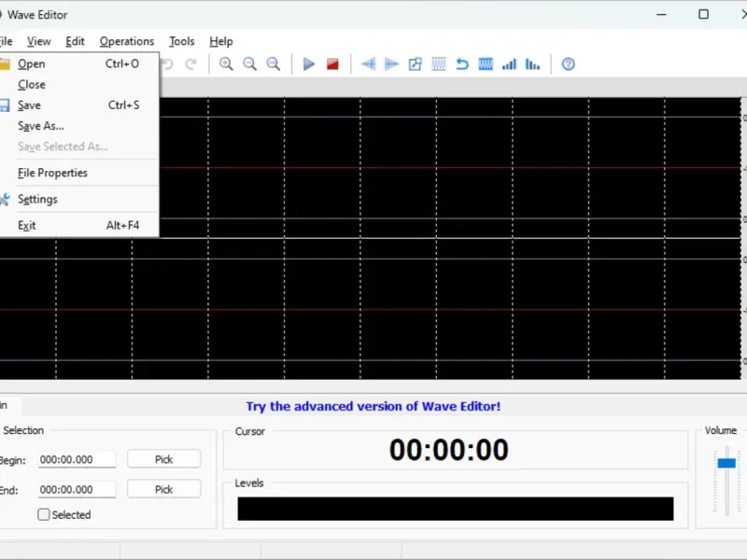Enable the Selected checkbox
This screenshot has height=560, width=747.
(x=44, y=514)
